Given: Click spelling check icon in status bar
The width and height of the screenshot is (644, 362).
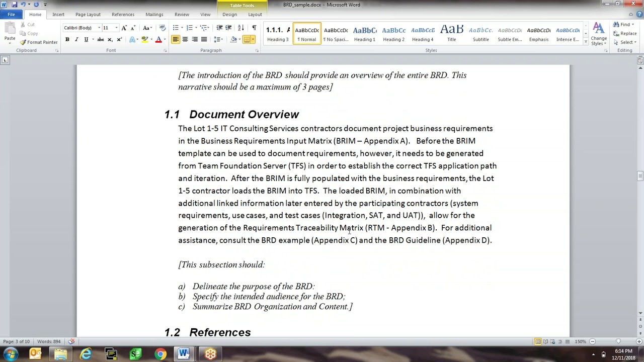Looking at the screenshot, I should [x=71, y=341].
